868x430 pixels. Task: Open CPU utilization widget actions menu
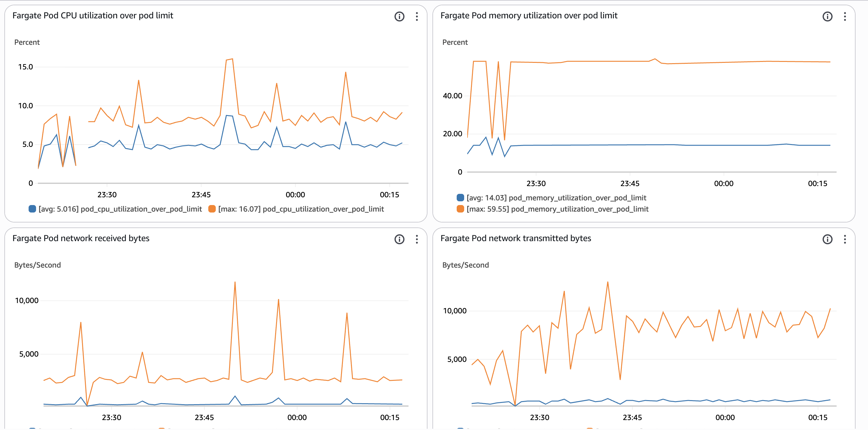(417, 16)
